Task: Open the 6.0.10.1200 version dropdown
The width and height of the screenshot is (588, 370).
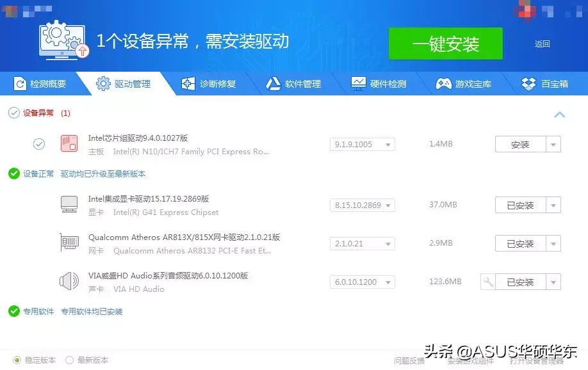Action: click(363, 282)
